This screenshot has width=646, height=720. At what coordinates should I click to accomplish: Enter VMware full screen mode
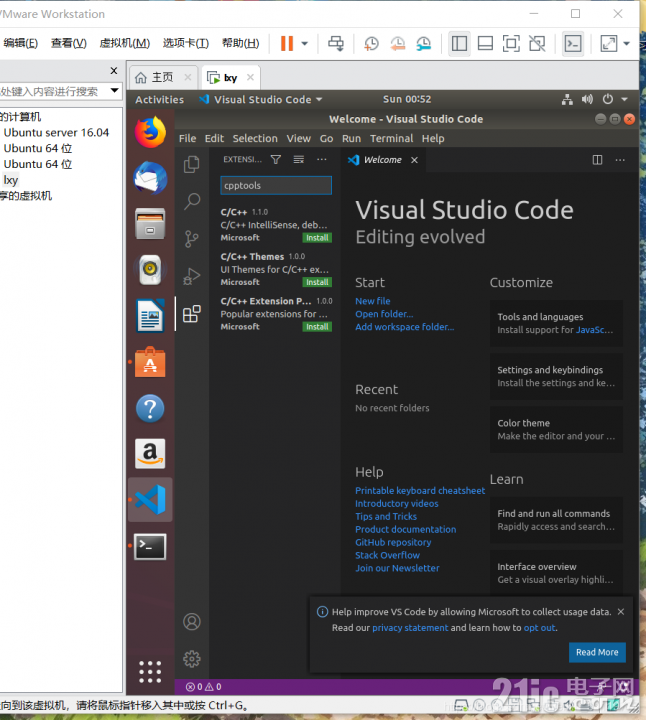(x=511, y=44)
